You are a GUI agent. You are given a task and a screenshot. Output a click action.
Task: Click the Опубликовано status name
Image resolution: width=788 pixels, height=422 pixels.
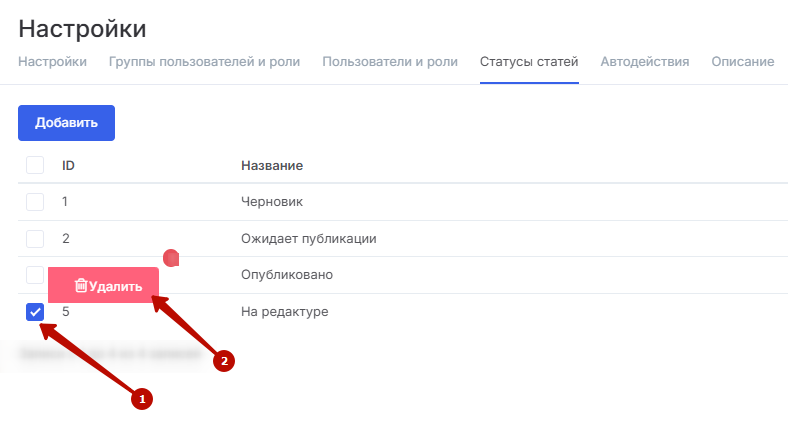tap(287, 275)
